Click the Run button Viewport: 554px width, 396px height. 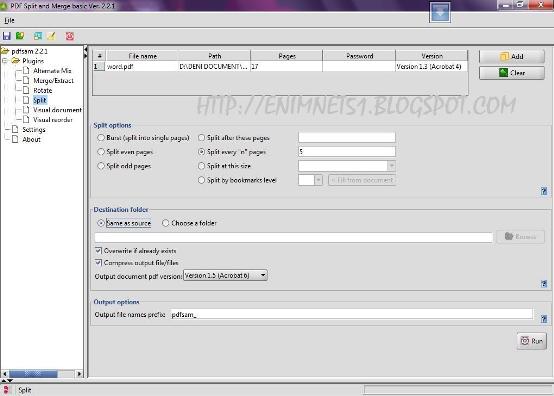coord(531,341)
